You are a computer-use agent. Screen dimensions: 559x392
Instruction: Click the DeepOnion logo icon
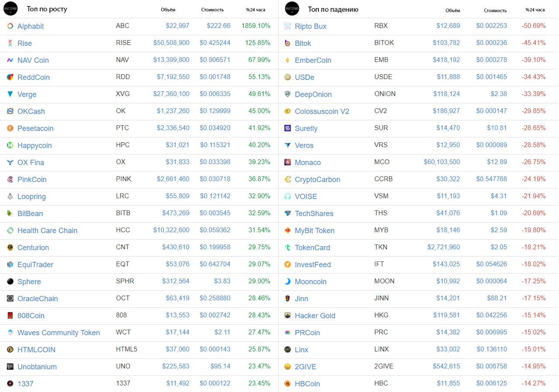(x=287, y=94)
